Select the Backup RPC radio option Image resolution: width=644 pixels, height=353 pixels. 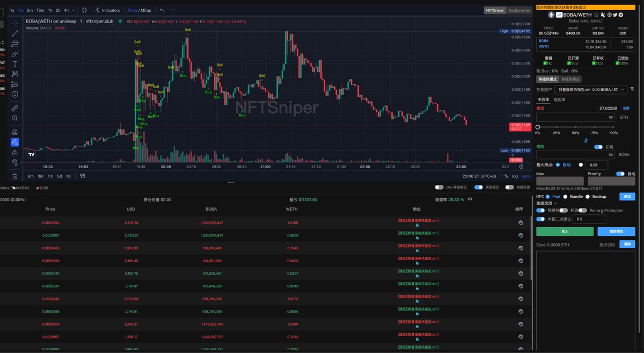click(x=588, y=197)
